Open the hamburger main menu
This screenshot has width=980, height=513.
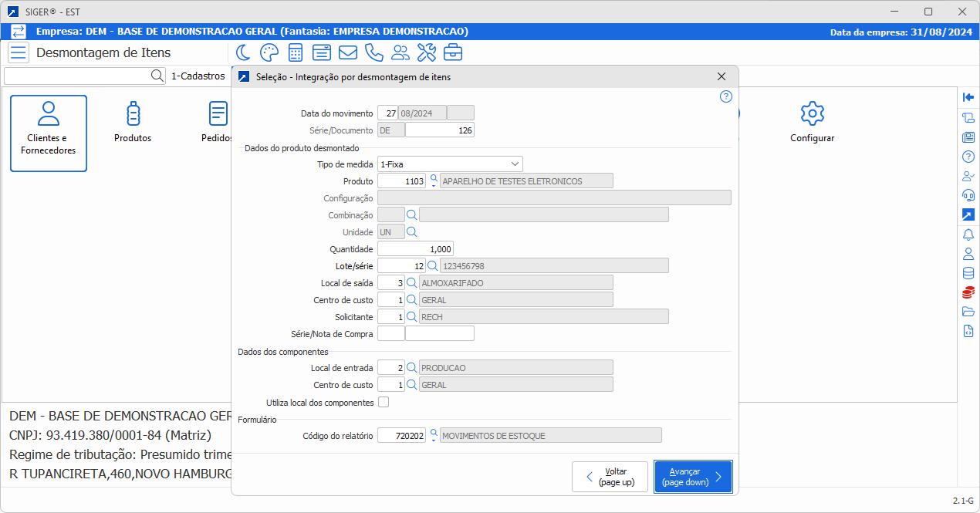coord(19,52)
